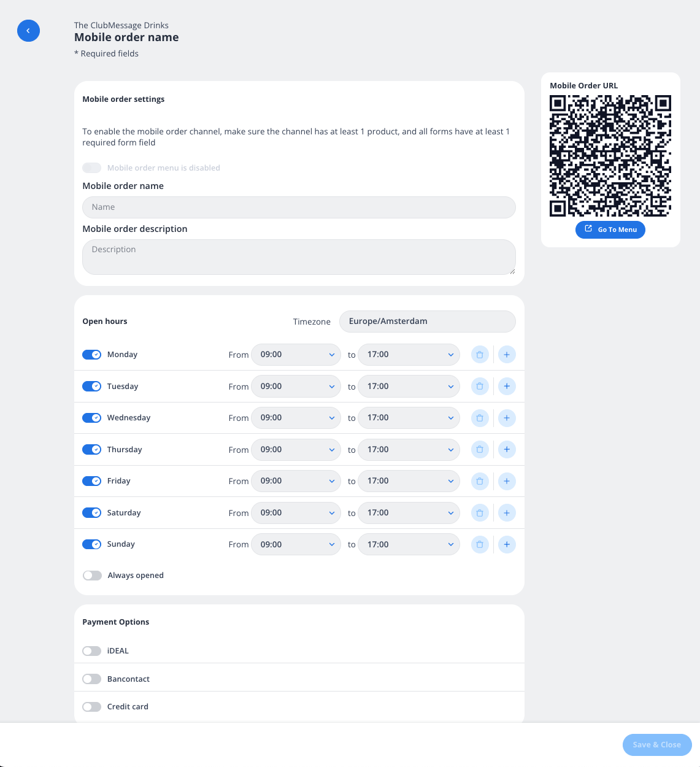Open the Monday start time dropdown
Image resolution: width=700 pixels, height=767 pixels.
tap(296, 355)
